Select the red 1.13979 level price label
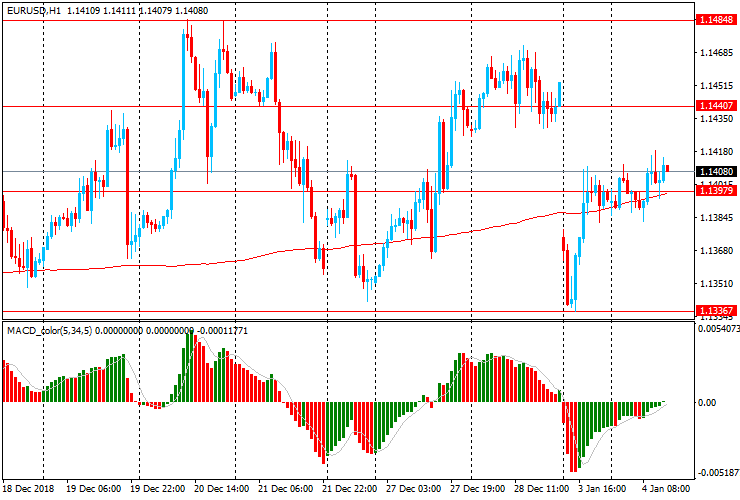The width and height of the screenshot is (740, 500). (717, 190)
